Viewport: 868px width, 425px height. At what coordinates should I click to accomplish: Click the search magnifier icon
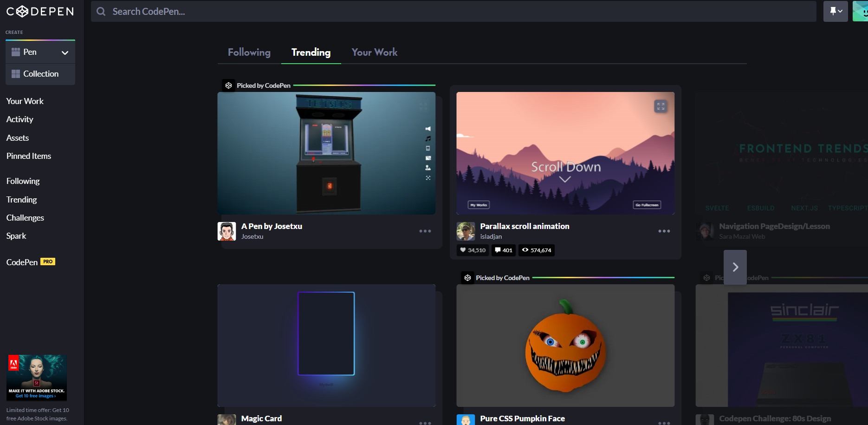pyautogui.click(x=101, y=11)
